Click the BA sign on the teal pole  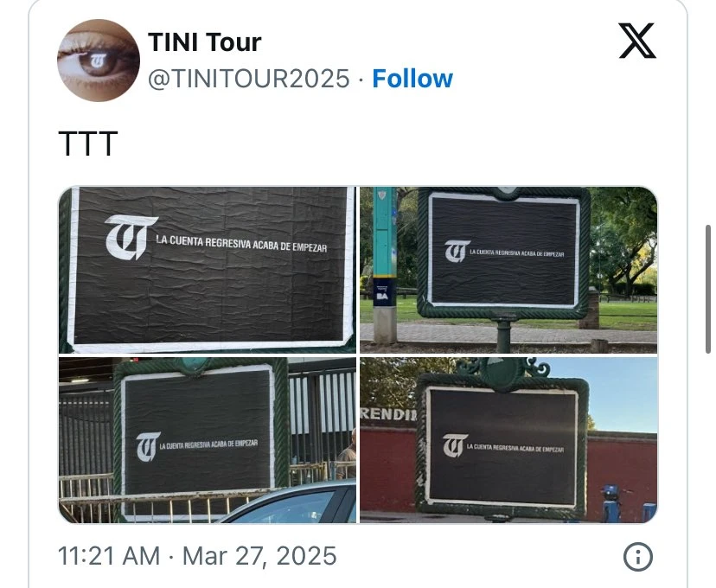pyautogui.click(x=382, y=292)
